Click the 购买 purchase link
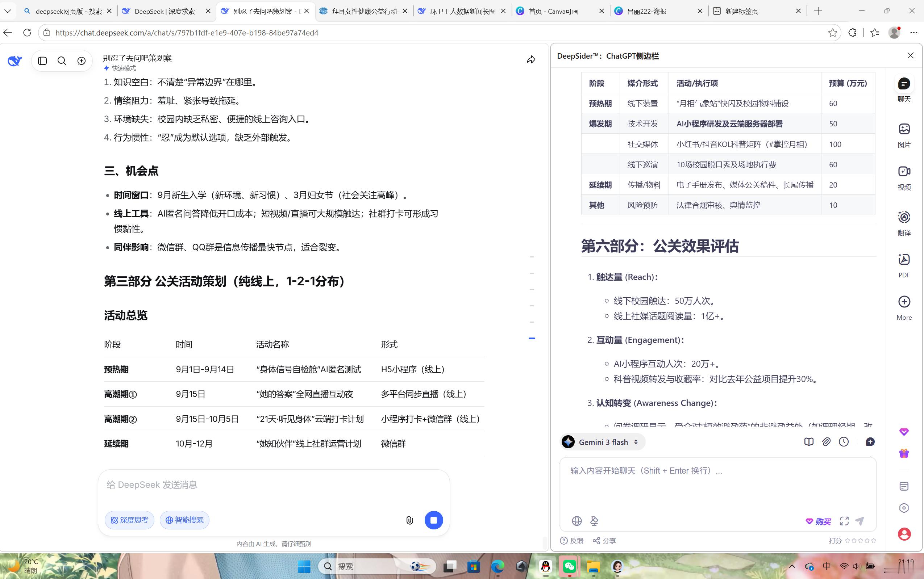This screenshot has width=924, height=579. pyautogui.click(x=818, y=521)
